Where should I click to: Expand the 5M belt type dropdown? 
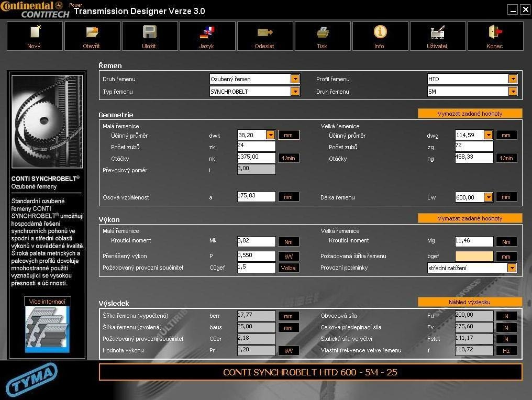click(513, 92)
